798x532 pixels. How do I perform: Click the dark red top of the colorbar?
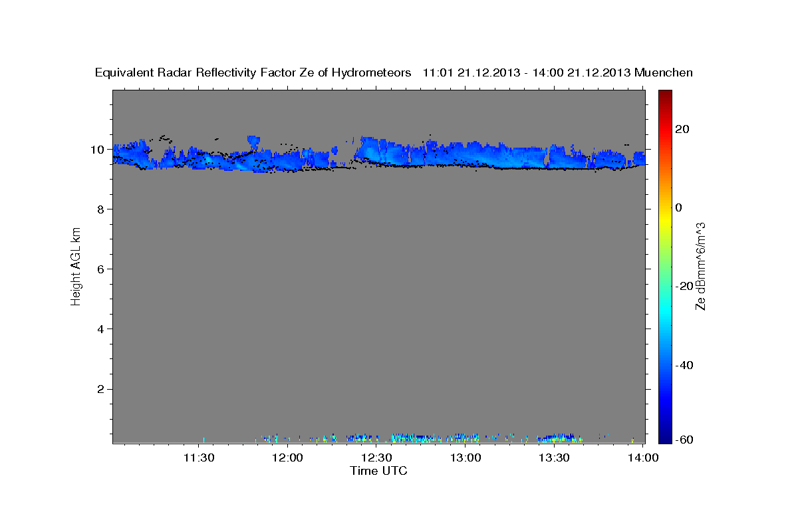(x=665, y=96)
